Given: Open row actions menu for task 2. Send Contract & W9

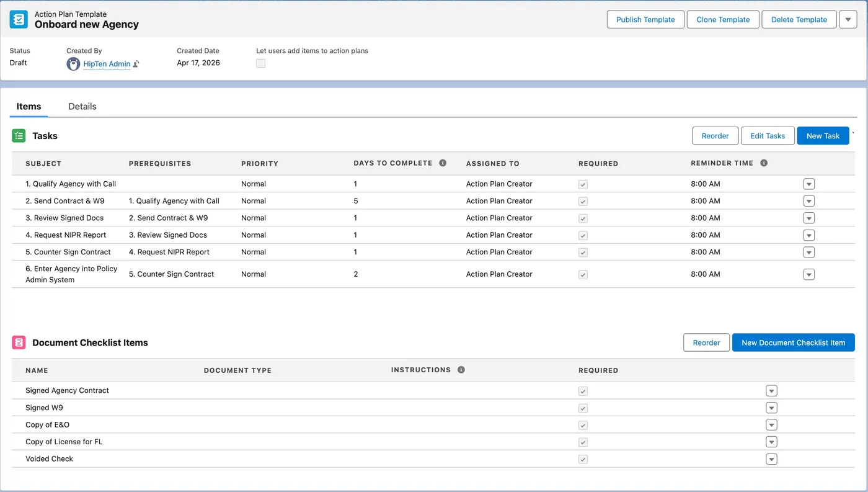Looking at the screenshot, I should (x=808, y=201).
